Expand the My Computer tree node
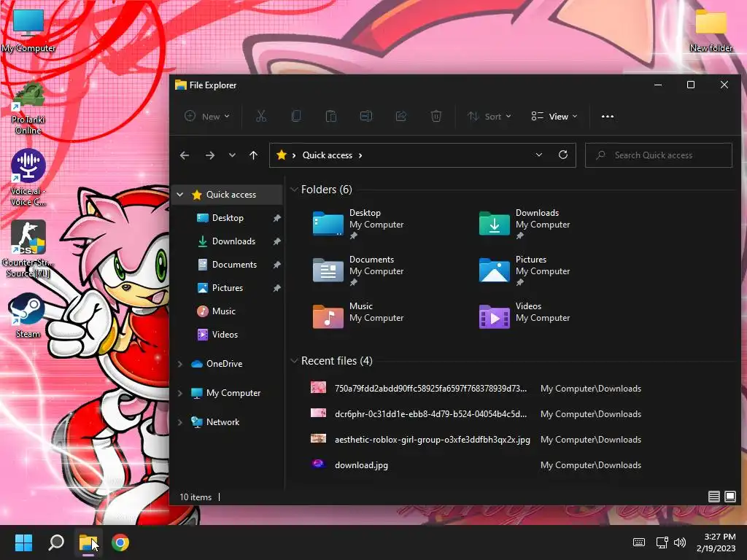The height and width of the screenshot is (560, 747). pyautogui.click(x=180, y=393)
